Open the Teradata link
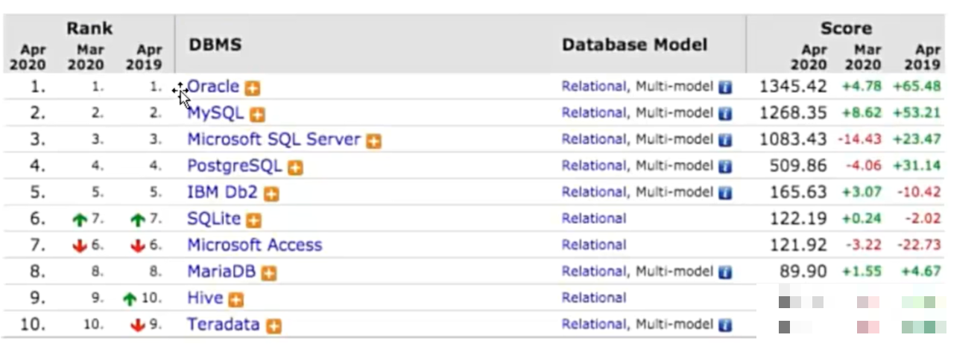 pos(224,324)
